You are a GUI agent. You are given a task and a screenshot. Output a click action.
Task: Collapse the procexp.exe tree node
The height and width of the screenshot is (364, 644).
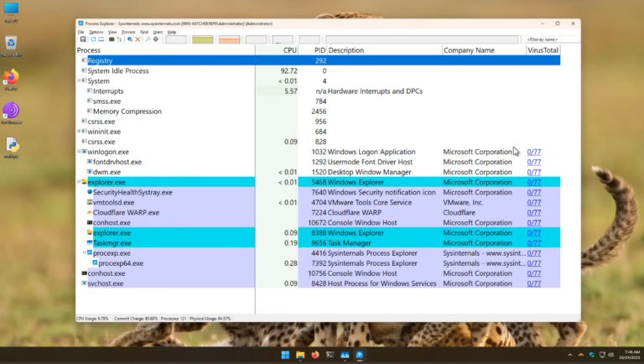pos(85,252)
